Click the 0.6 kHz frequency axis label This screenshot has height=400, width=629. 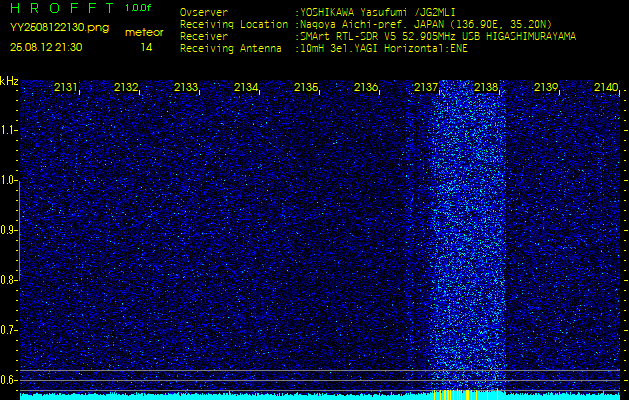(8, 380)
